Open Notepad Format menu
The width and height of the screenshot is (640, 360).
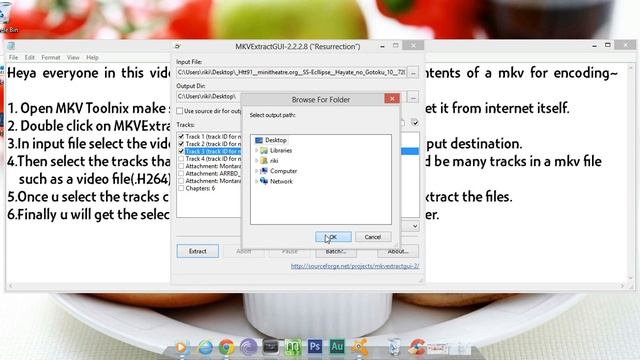51,58
